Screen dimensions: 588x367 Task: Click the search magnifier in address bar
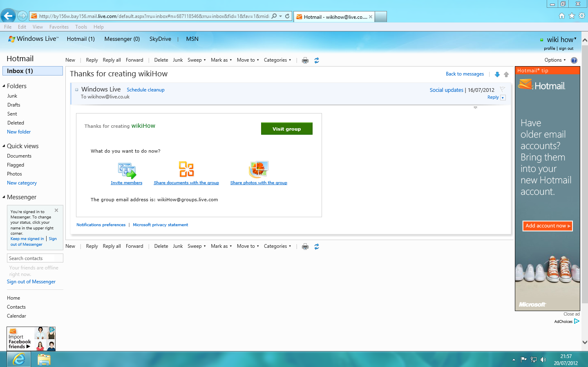[x=274, y=16]
